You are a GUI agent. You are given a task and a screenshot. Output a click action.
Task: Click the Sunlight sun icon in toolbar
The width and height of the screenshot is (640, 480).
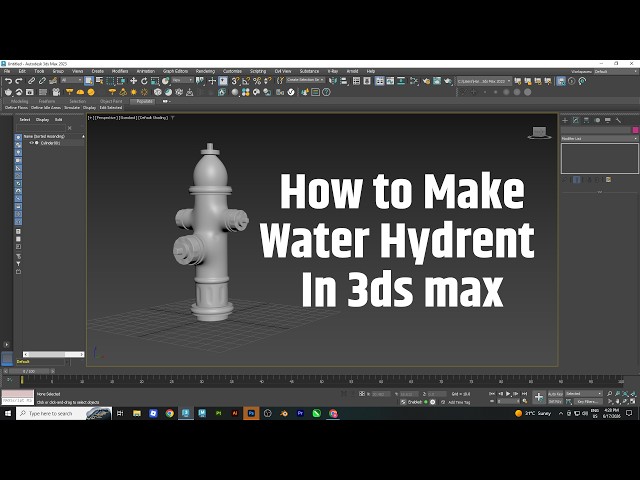pos(133,92)
